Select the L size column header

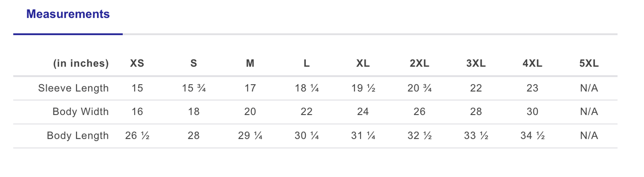[x=307, y=63]
